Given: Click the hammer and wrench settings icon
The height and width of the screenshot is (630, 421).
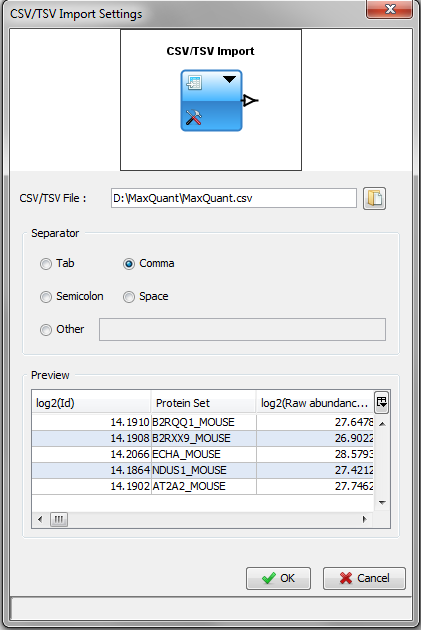Looking at the screenshot, I should tap(194, 117).
